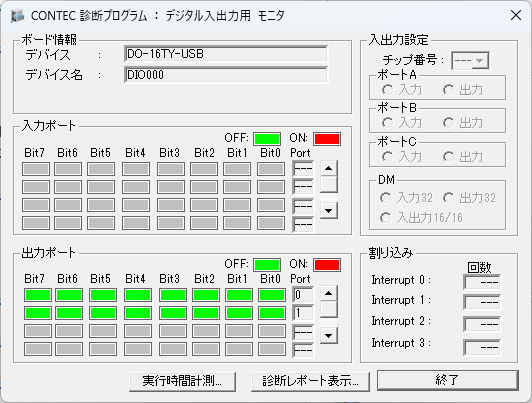This screenshot has width=532, height=403.
Task: Toggle output Port 0 Bit5 indicator
Action: 103,295
